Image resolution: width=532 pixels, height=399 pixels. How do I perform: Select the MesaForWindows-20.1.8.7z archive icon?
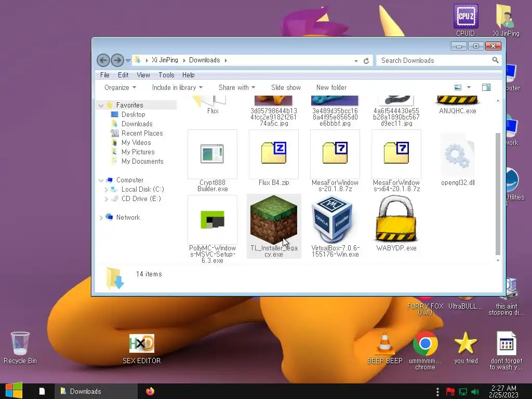click(335, 154)
